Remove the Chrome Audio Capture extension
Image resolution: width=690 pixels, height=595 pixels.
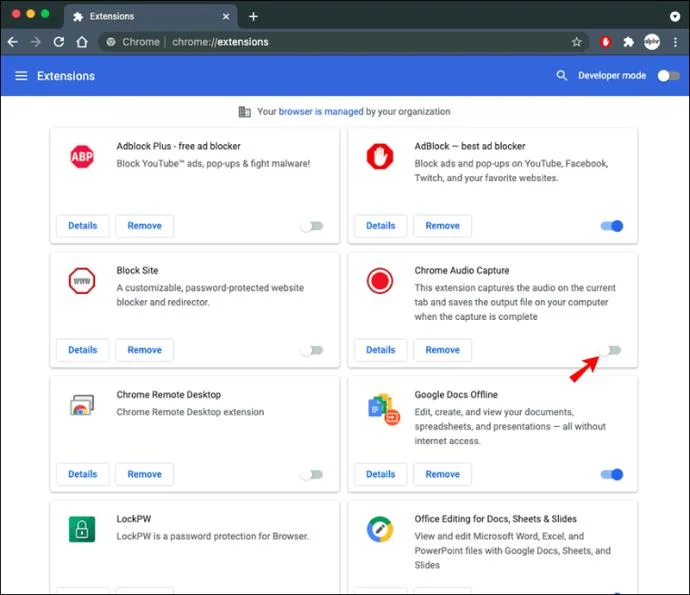443,350
